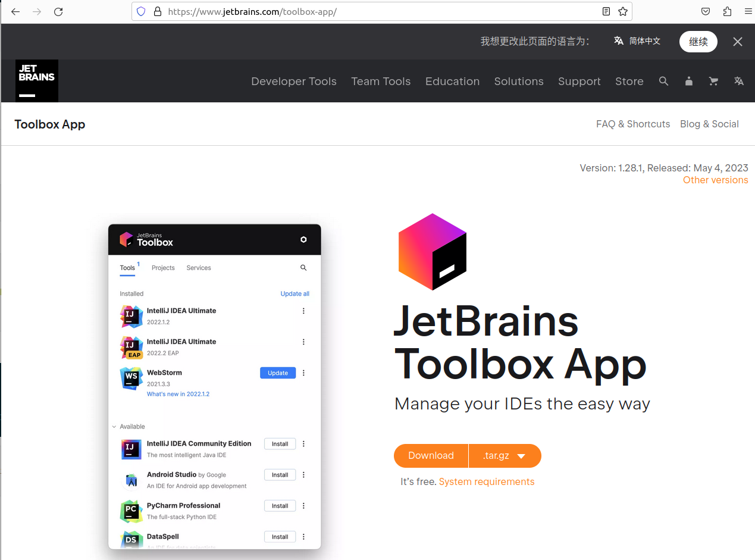The height and width of the screenshot is (560, 755).
Task: Click the language translate icon in navbar
Action: (738, 82)
